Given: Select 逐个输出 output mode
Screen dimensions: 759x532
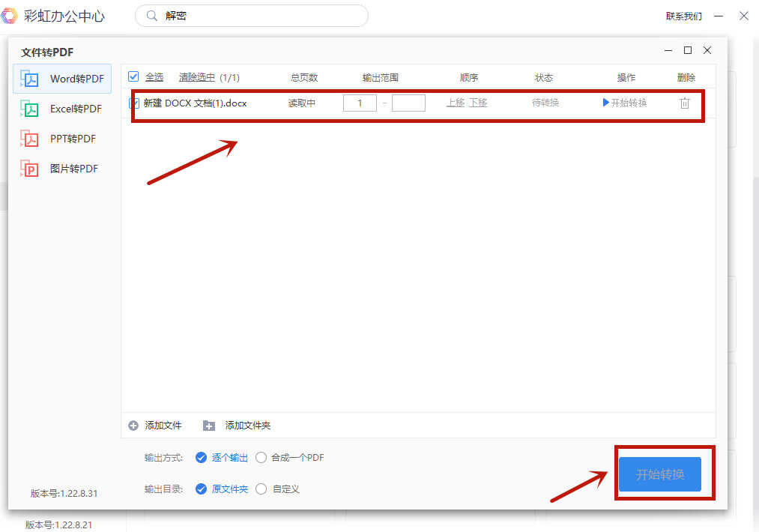Looking at the screenshot, I should click(x=222, y=458).
